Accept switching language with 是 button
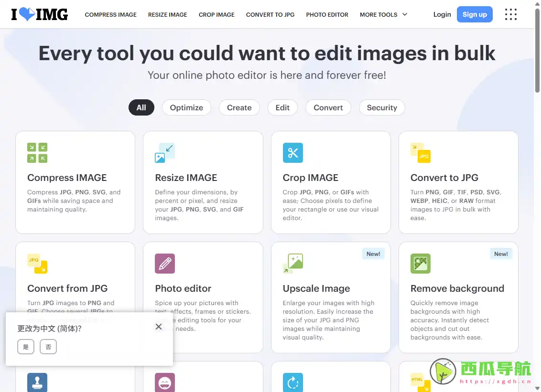The image size is (541, 392). tap(26, 347)
